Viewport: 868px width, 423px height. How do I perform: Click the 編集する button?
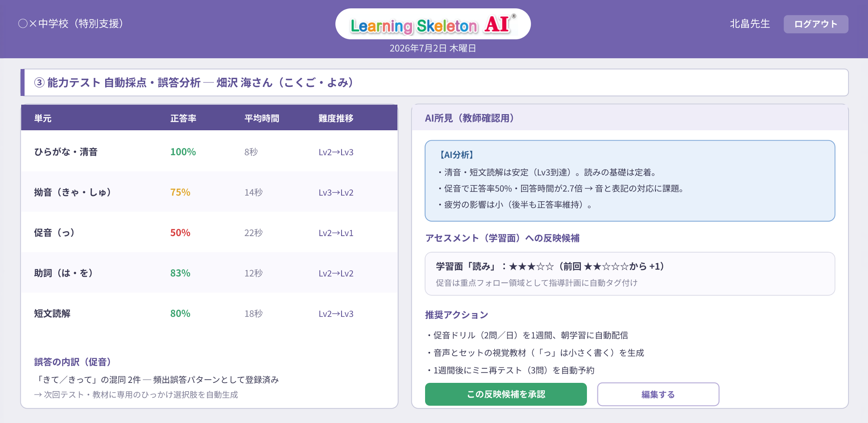[x=658, y=394]
